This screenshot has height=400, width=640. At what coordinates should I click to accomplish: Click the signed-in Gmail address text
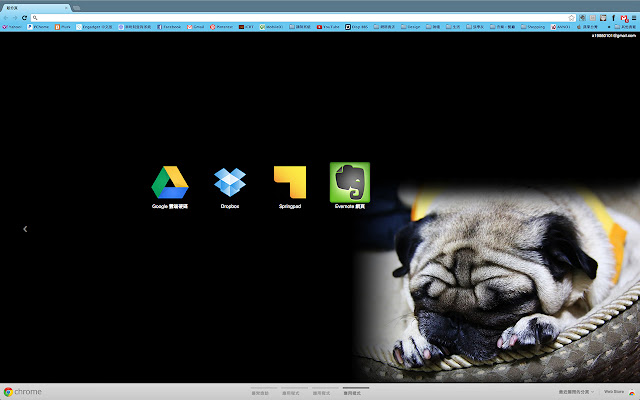click(613, 36)
